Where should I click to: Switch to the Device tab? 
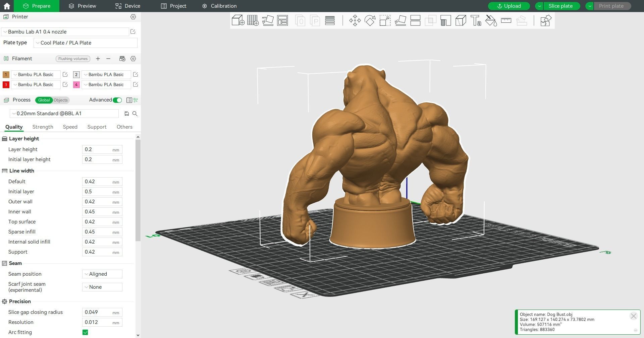[128, 6]
